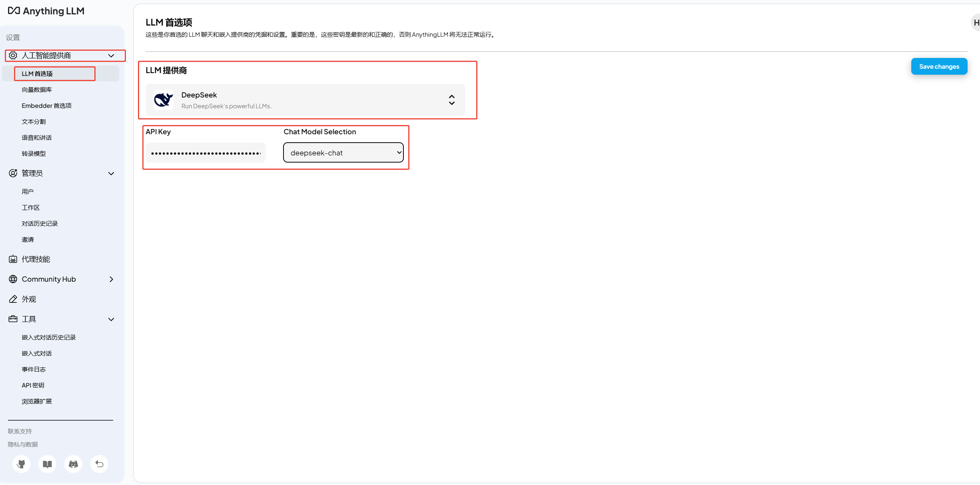Open the GitHub repository icon
Screen dimensions: 980x485
click(x=22, y=464)
